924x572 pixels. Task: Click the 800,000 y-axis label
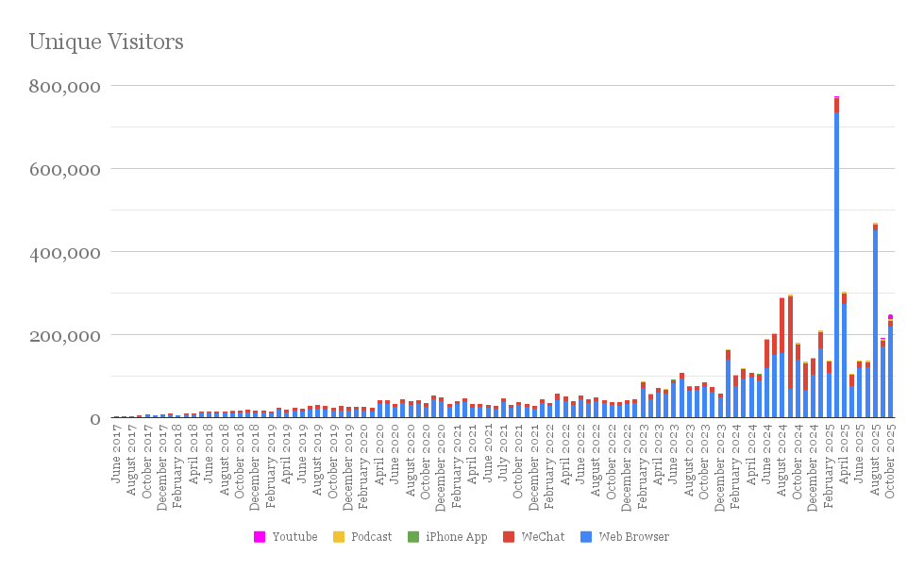pos(67,86)
